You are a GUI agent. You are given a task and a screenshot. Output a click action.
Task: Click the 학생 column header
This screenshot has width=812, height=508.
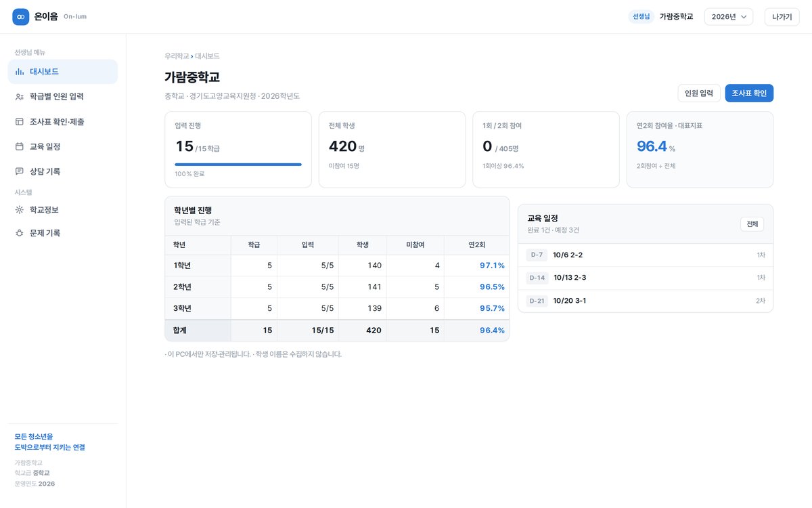click(x=363, y=245)
